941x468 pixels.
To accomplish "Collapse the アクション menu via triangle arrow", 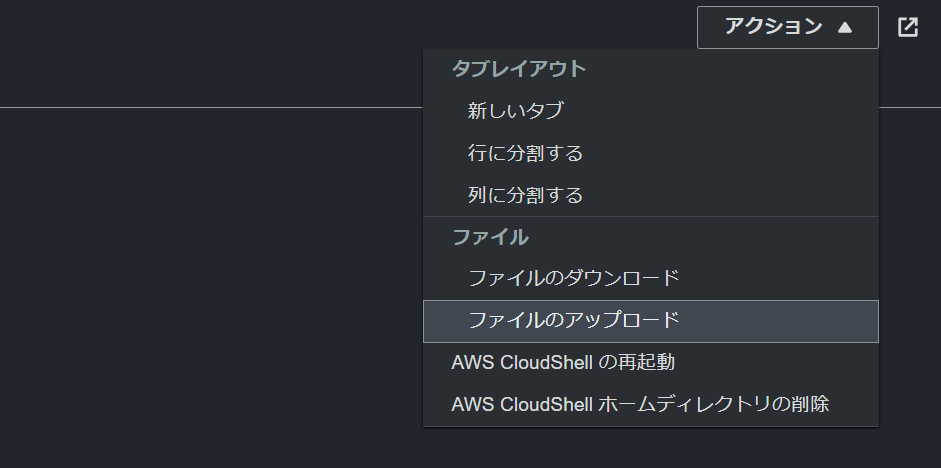I will coord(845,27).
